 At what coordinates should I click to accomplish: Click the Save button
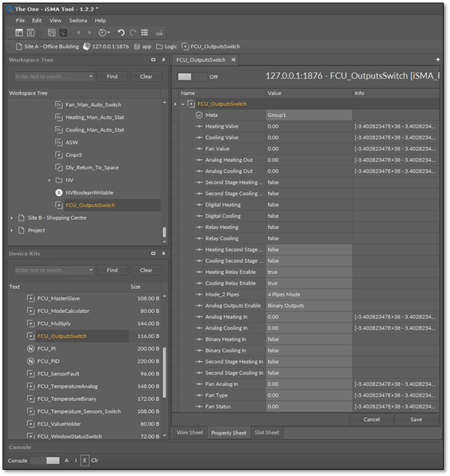tap(415, 420)
